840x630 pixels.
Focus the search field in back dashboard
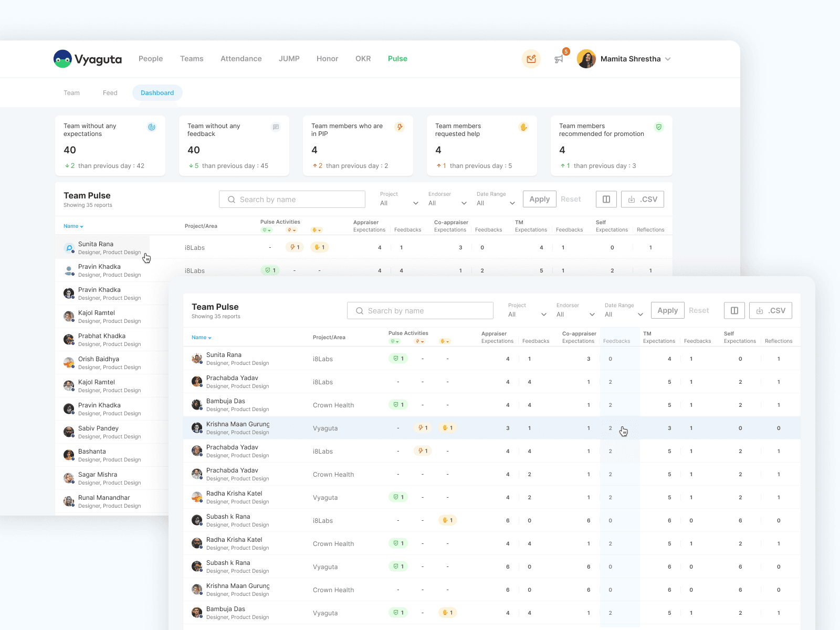(292, 199)
